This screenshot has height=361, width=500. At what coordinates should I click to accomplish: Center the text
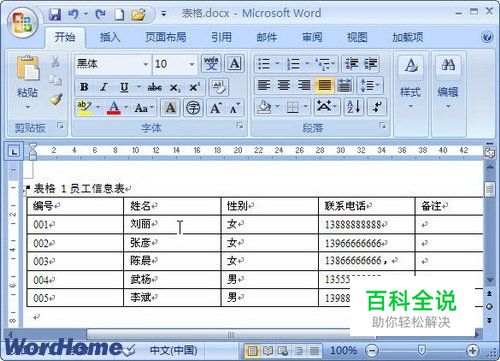pyautogui.click(x=284, y=85)
